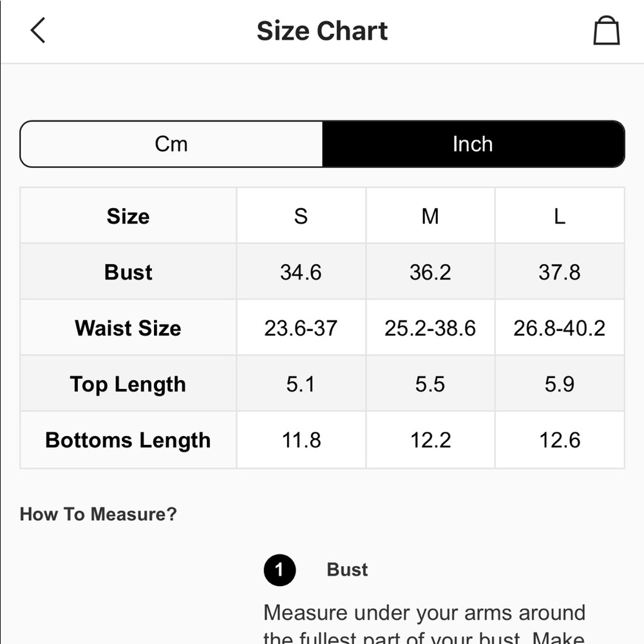Tap the back arrow icon

tap(38, 30)
